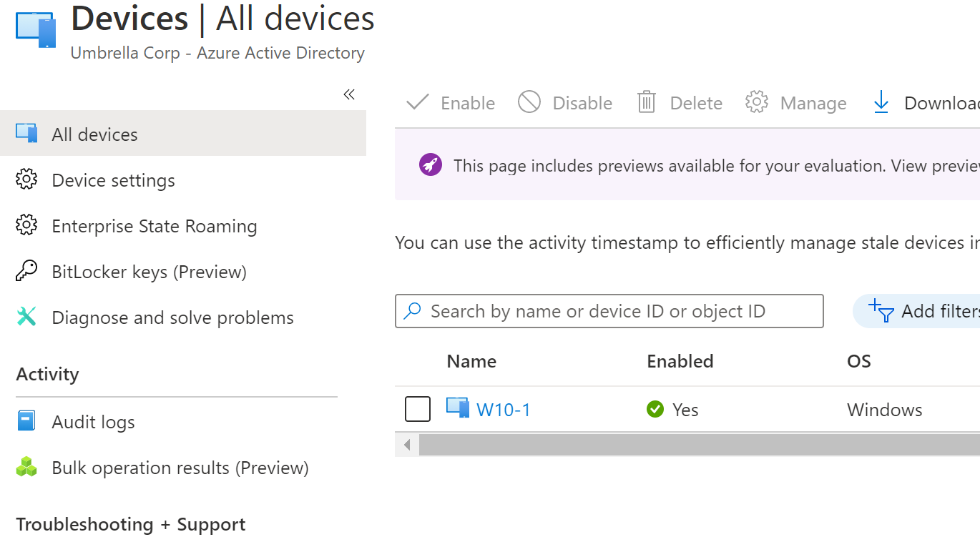Collapse the left navigation pane
Image resolution: width=980 pixels, height=542 pixels.
coord(349,94)
